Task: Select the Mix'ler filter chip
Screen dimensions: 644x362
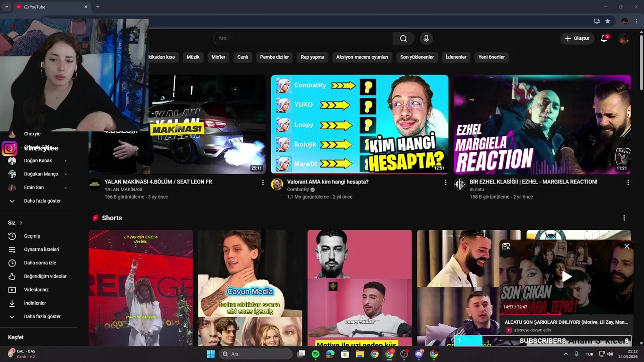Action: [x=218, y=57]
